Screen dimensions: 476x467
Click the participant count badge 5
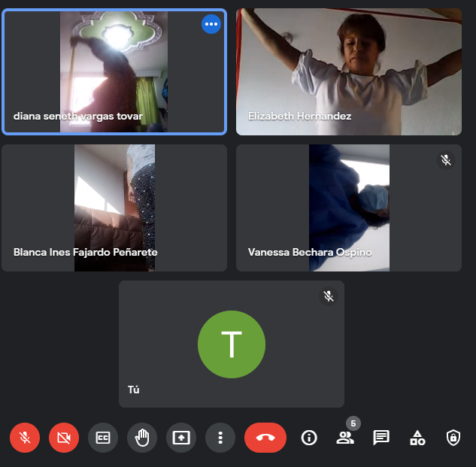coord(353,423)
